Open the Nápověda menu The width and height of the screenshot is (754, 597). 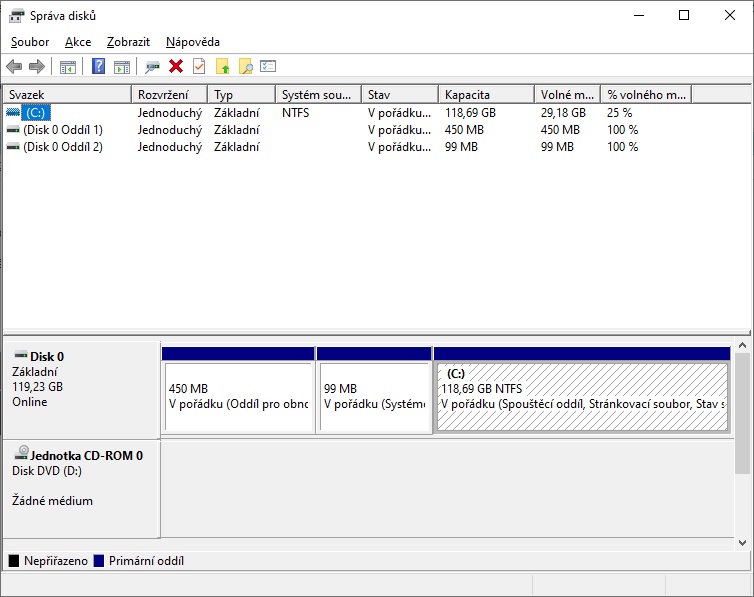click(x=193, y=42)
